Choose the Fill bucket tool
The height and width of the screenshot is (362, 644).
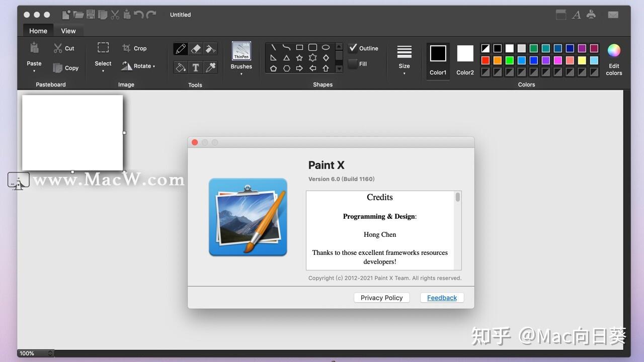click(x=181, y=67)
